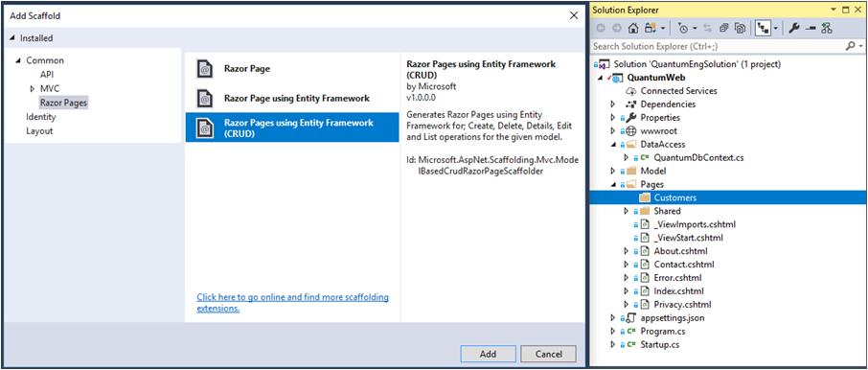The width and height of the screenshot is (868, 370).
Task: Click the Add button
Action: [x=488, y=354]
